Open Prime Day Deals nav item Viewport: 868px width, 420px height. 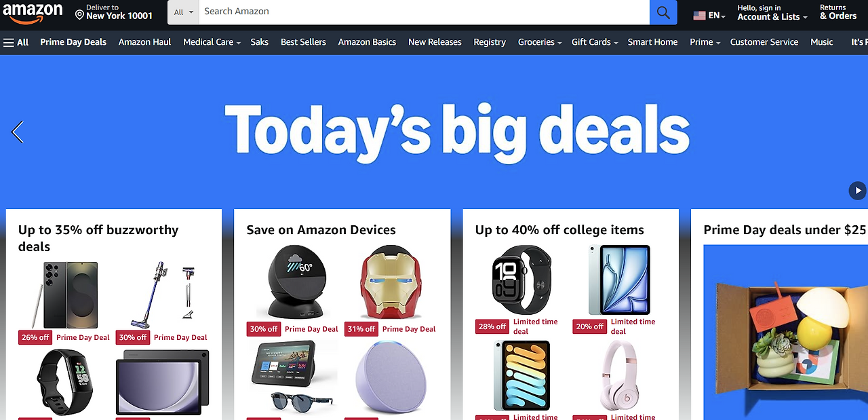pos(73,42)
